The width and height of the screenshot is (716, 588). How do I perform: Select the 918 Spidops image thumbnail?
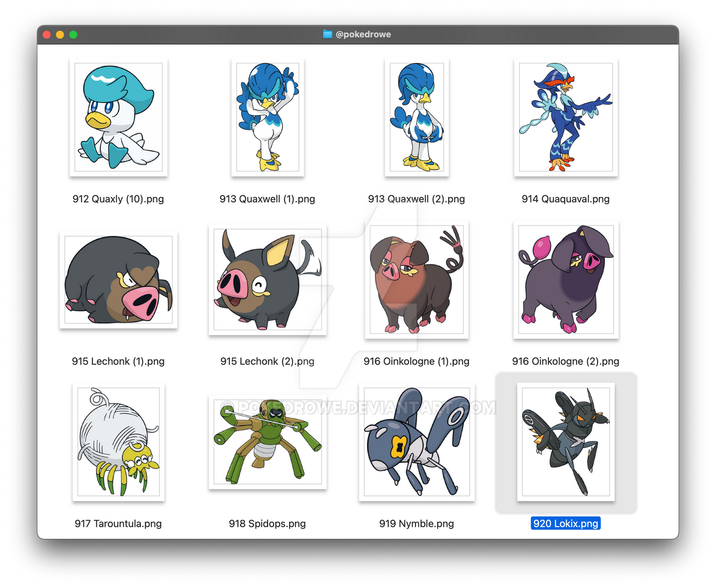(267, 442)
